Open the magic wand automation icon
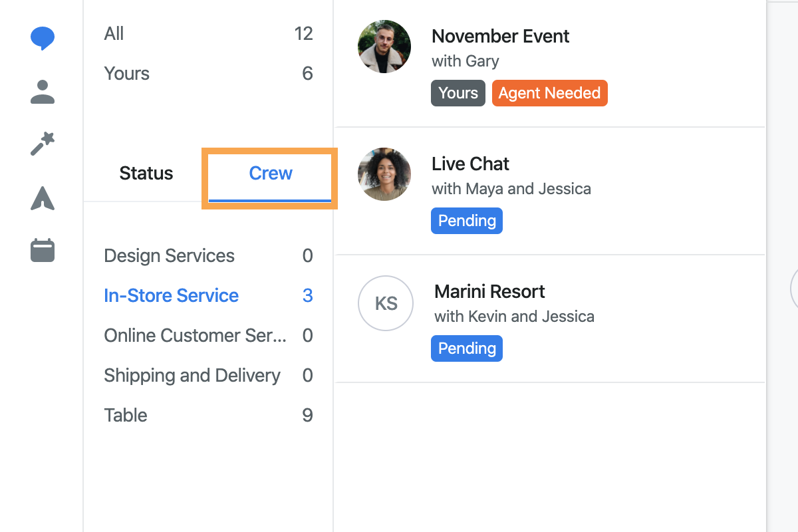798x532 pixels. [x=43, y=144]
